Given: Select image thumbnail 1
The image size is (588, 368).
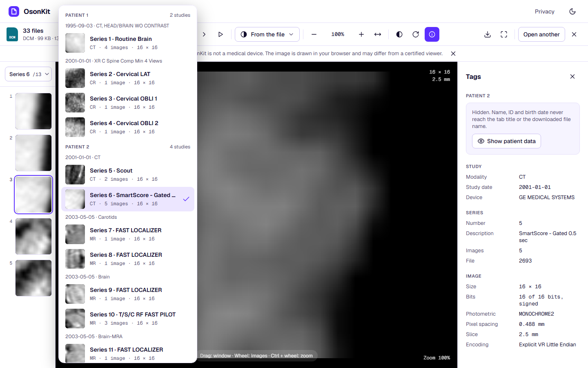Looking at the screenshot, I should click(x=33, y=111).
